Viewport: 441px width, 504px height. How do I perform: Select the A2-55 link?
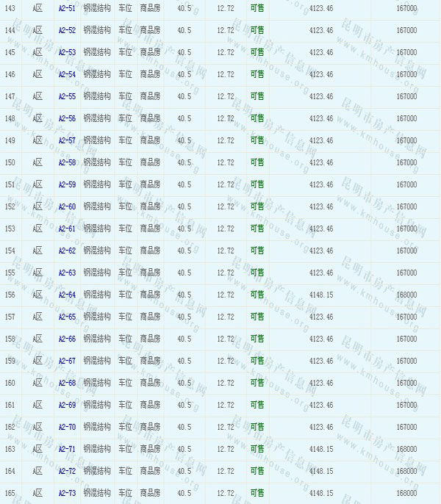click(x=67, y=96)
